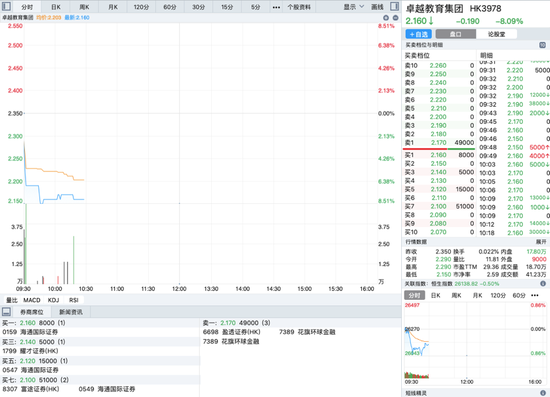Image resolution: width=550 pixels, height=397 pixels.
Task: Click broker 6698 盈透证券(HK)
Action: 232,332
